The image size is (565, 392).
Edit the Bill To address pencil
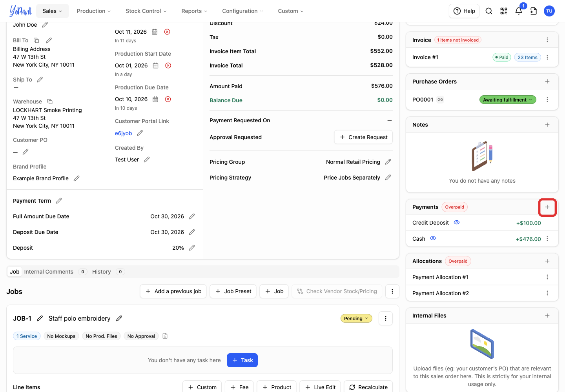(49, 40)
